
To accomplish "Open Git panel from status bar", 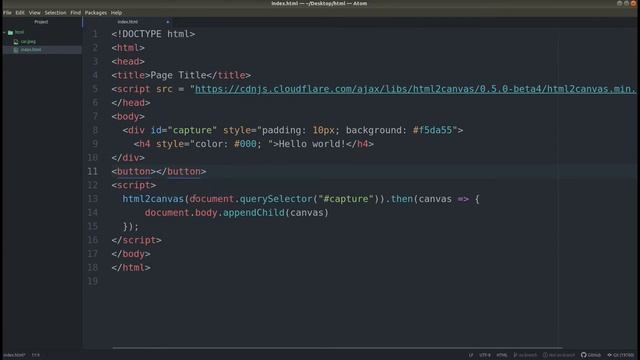I will [620, 355].
